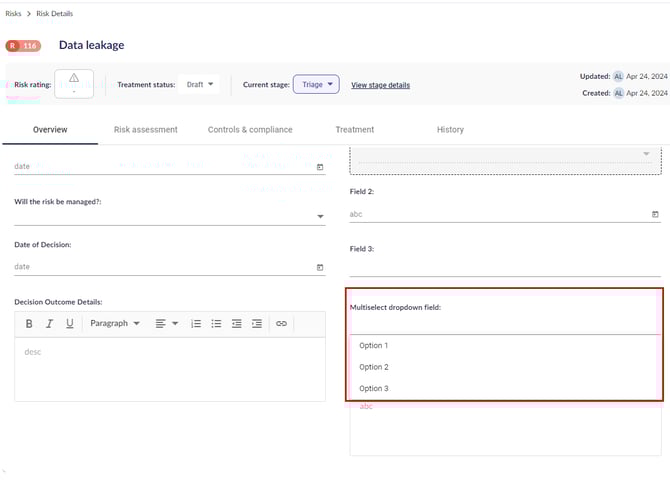Open the Paragraph style dropdown
The width and height of the screenshot is (670, 483).
(115, 324)
